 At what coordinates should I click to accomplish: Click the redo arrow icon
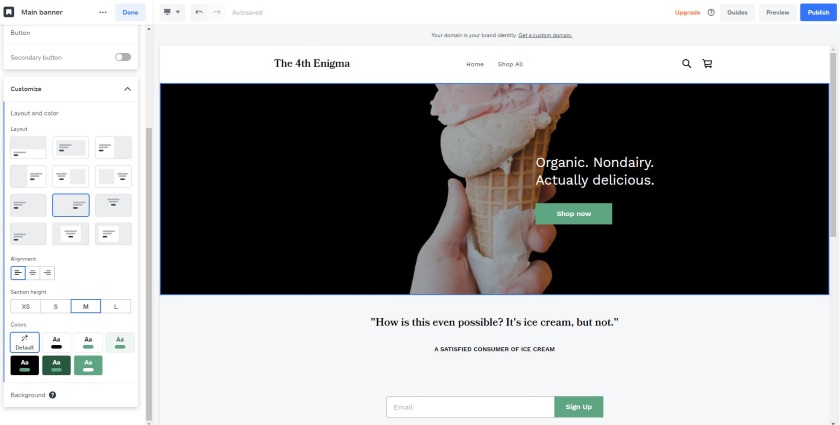[x=216, y=12]
